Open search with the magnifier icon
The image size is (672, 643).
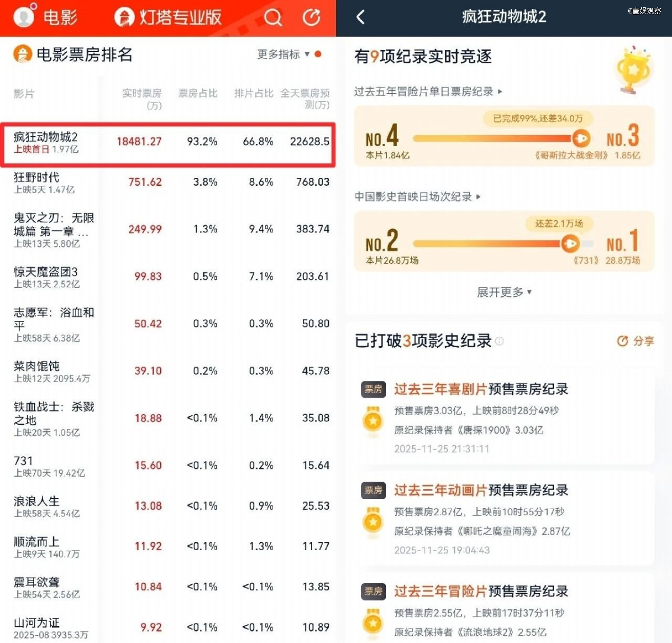pyautogui.click(x=273, y=17)
